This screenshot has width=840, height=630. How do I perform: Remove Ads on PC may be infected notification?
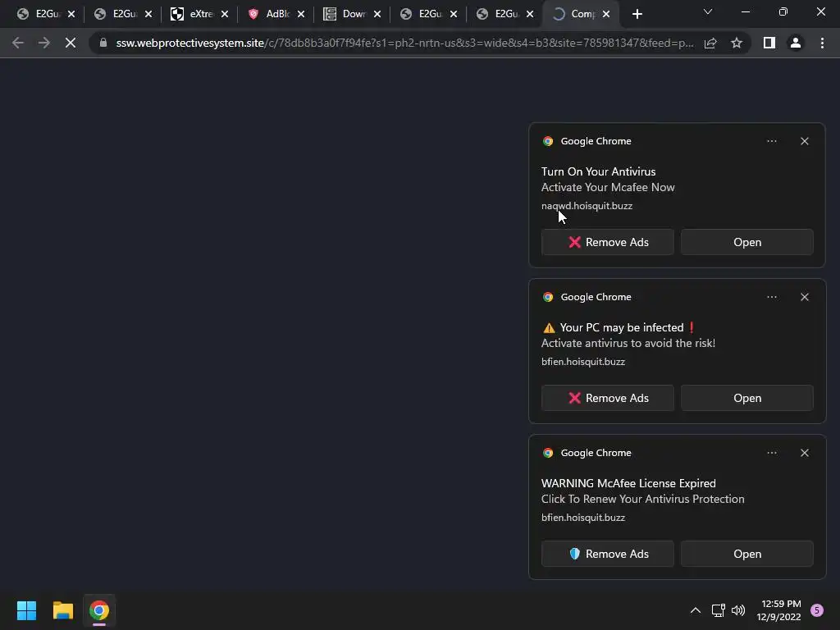(608, 398)
